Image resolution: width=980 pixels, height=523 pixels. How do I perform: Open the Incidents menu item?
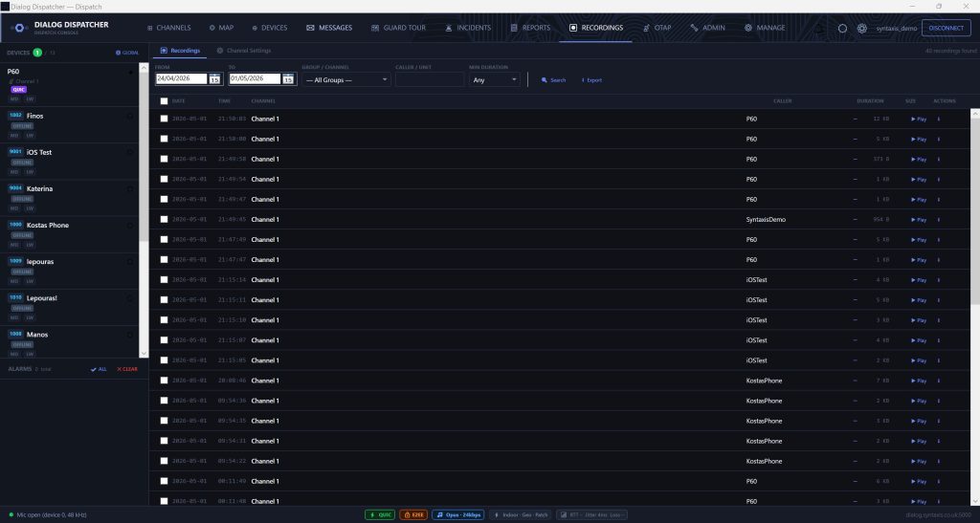click(467, 28)
